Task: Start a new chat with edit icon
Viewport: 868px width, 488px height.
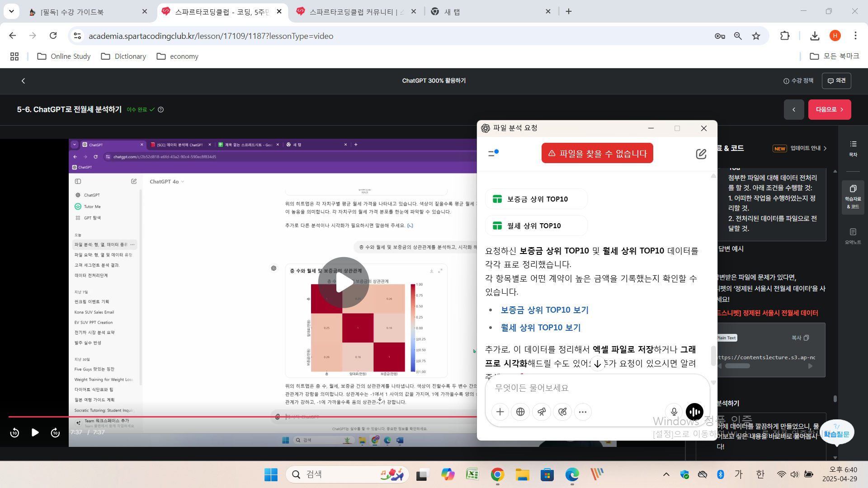Action: click(701, 154)
